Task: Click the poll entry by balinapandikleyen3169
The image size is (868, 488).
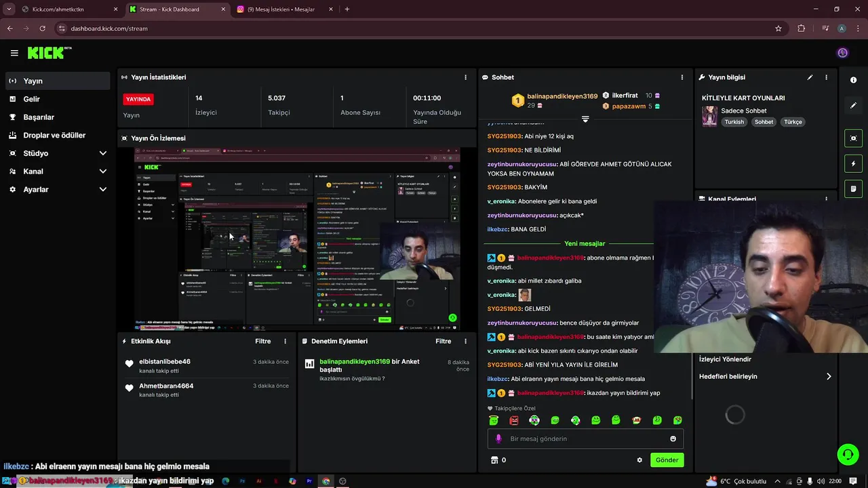Action: tap(387, 369)
